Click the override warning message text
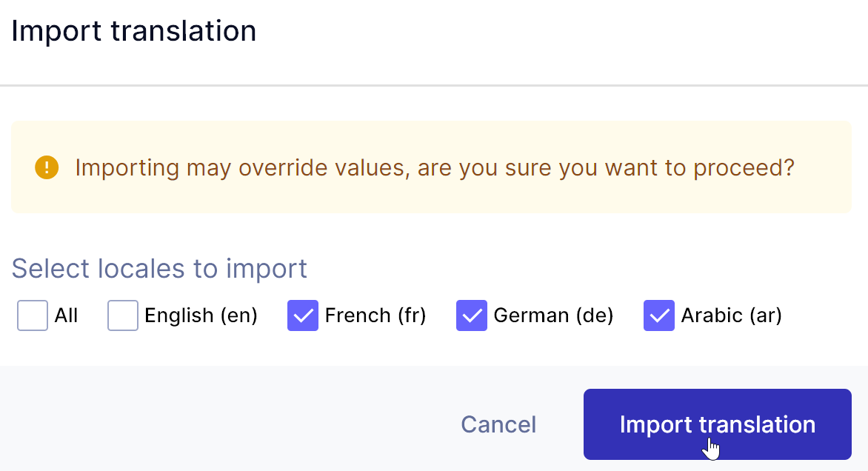 pos(435,167)
